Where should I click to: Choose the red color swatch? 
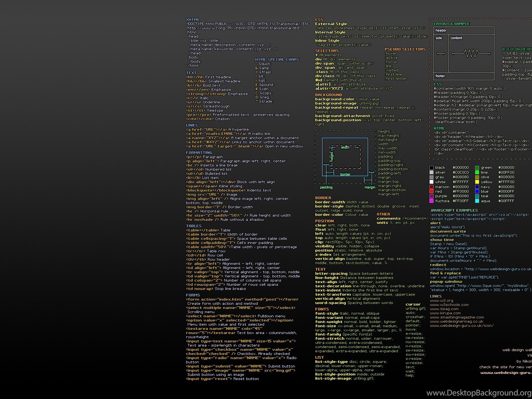pos(431,192)
